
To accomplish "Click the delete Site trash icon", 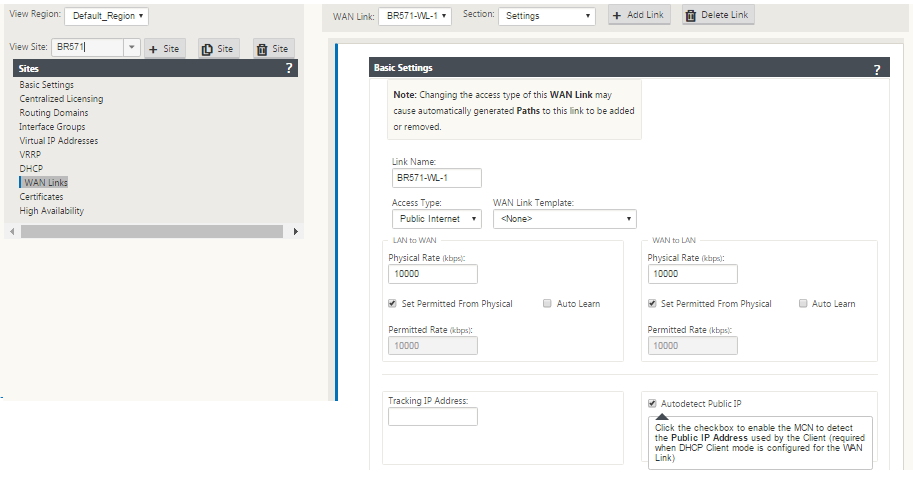I will click(262, 49).
